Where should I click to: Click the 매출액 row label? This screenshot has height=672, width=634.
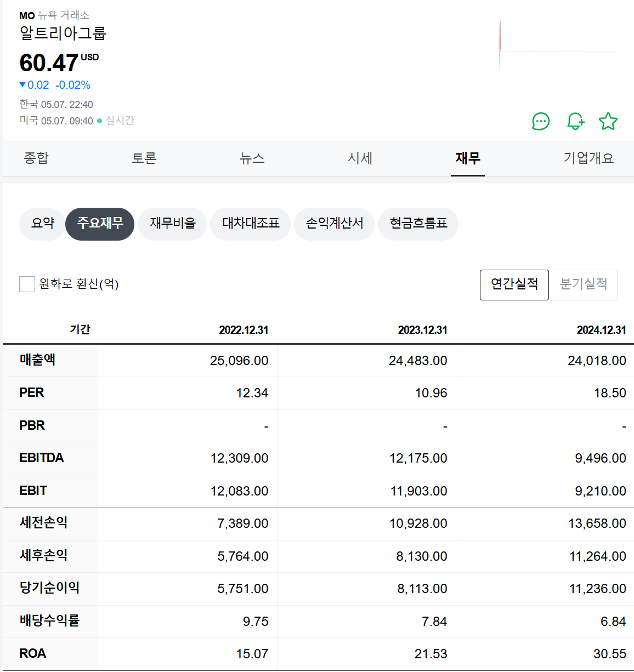tap(37, 360)
